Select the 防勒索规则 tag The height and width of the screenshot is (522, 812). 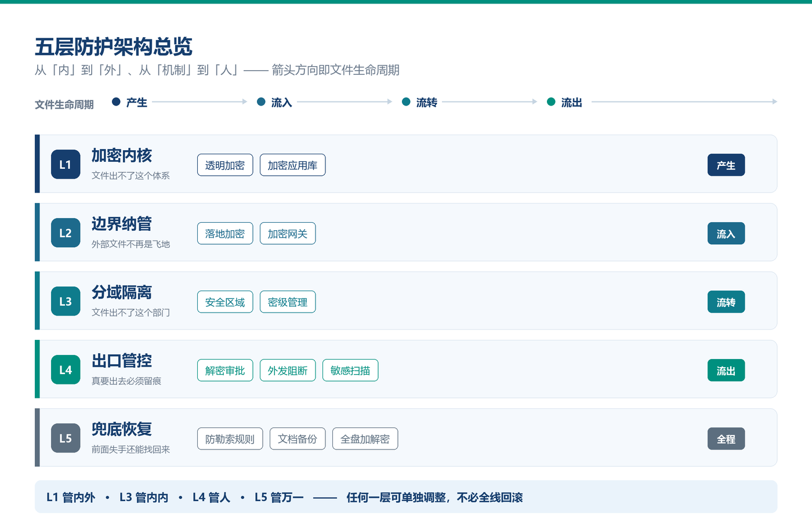230,438
